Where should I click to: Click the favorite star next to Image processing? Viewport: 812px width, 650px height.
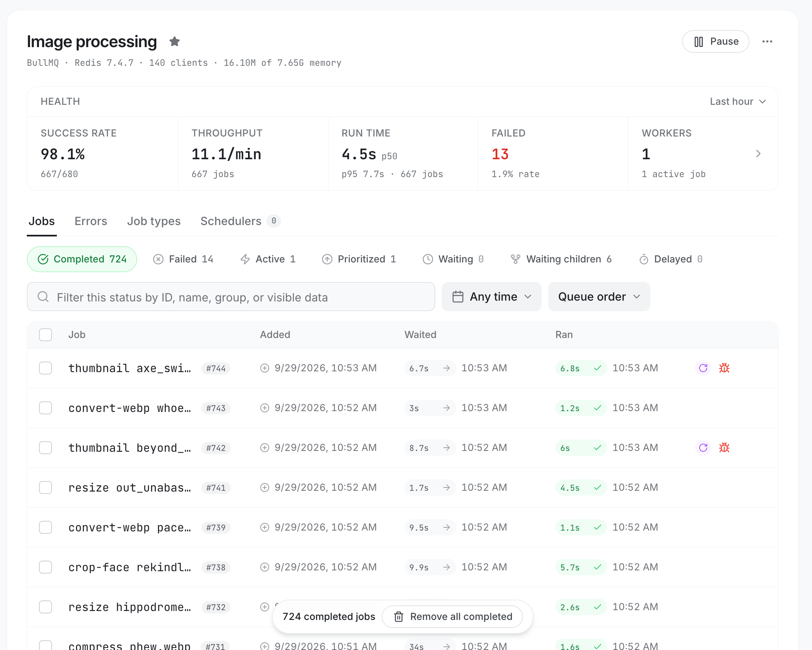tap(175, 41)
